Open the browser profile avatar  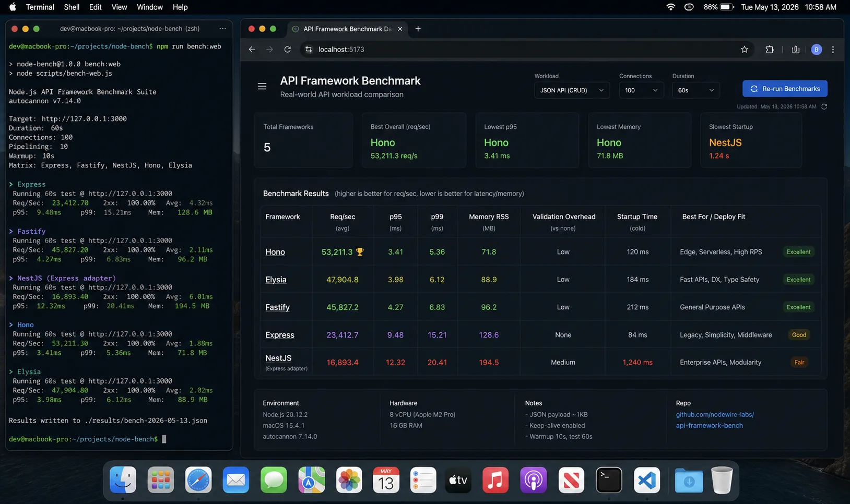tap(817, 49)
